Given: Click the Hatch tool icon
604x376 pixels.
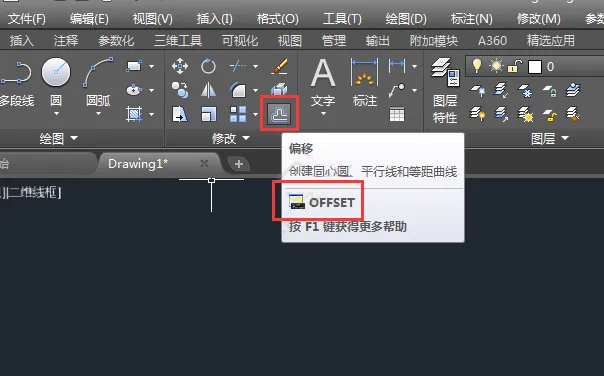Looking at the screenshot, I should point(134,114).
